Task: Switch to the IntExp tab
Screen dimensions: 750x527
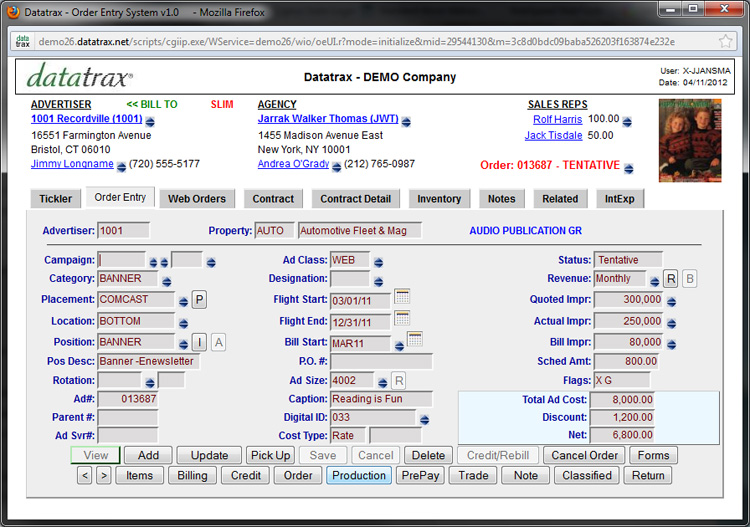Action: pos(619,199)
